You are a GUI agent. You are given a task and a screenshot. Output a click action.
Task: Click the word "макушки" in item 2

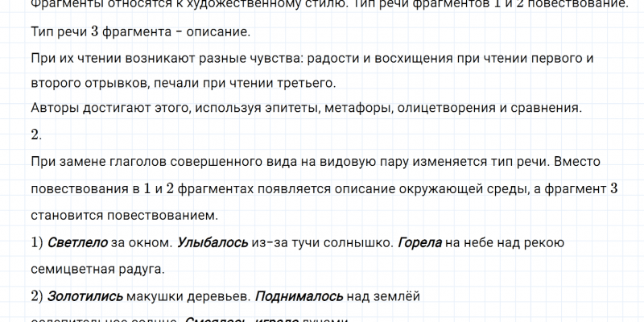click(153, 296)
